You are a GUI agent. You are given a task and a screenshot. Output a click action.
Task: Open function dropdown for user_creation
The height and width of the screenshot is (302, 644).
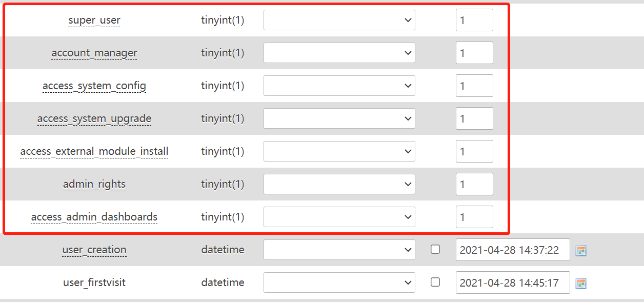pyautogui.click(x=339, y=250)
